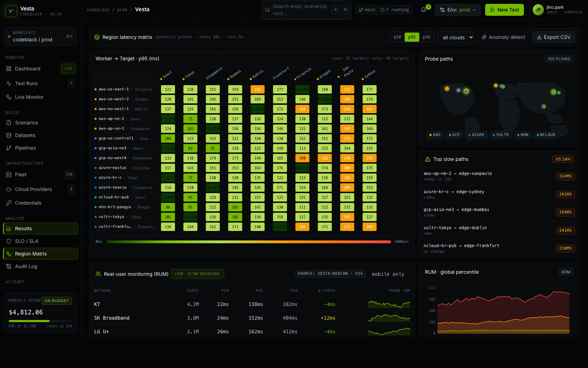This screenshot has width=588, height=368.
Task: Open Credentials page
Action: pyautogui.click(x=28, y=203)
